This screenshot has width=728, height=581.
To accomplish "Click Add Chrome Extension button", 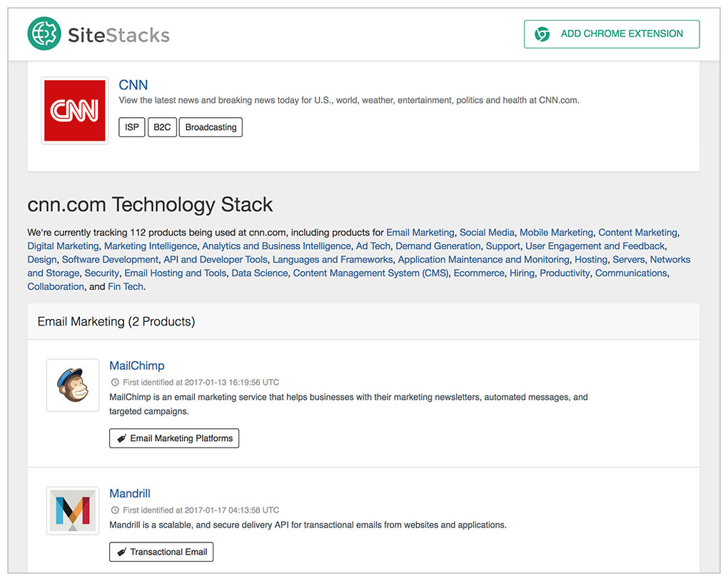I will click(612, 34).
